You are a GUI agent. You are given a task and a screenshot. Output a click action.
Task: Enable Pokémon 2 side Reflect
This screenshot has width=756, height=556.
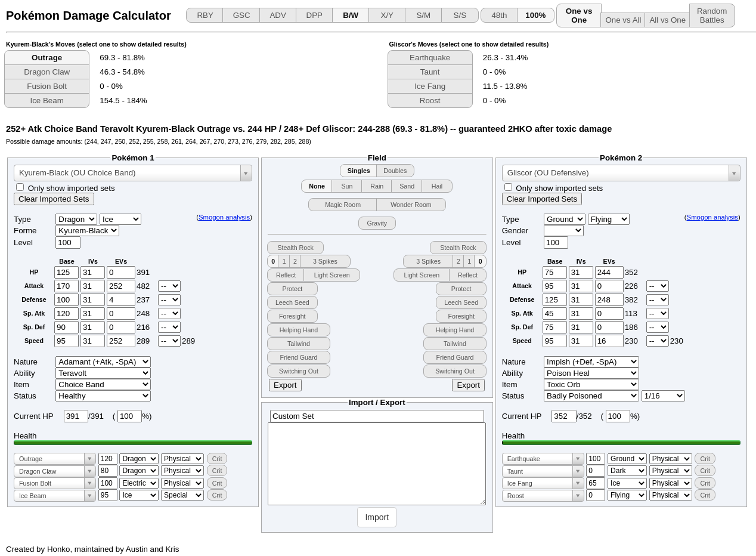tap(467, 275)
